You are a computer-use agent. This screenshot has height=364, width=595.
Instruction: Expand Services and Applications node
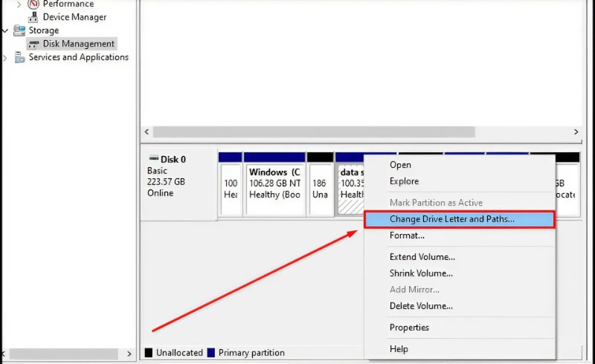point(5,58)
